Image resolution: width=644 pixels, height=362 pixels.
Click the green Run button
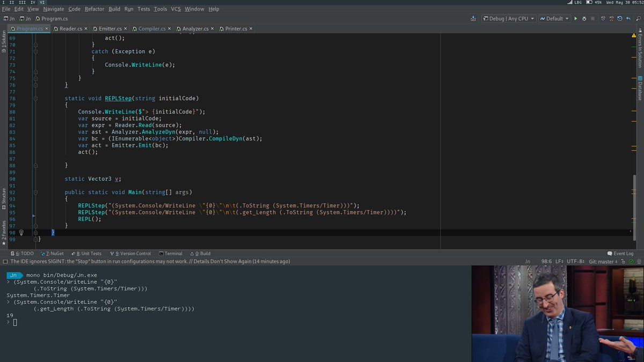(x=576, y=19)
